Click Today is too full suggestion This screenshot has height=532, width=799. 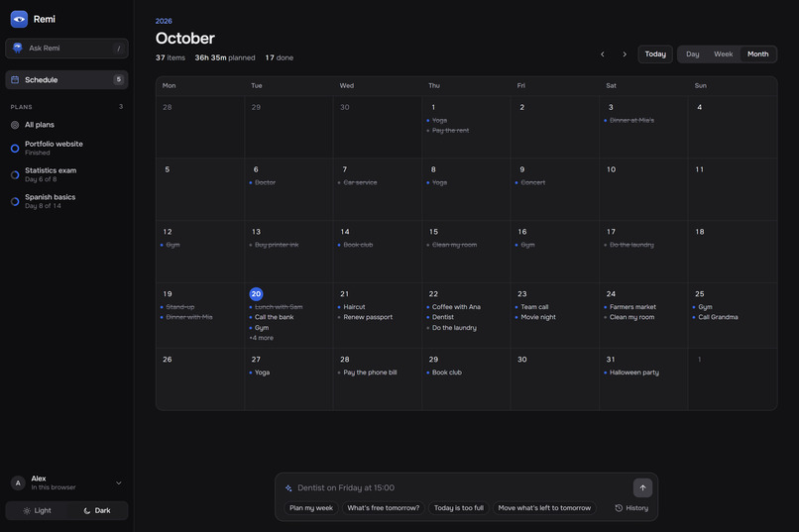(459, 508)
